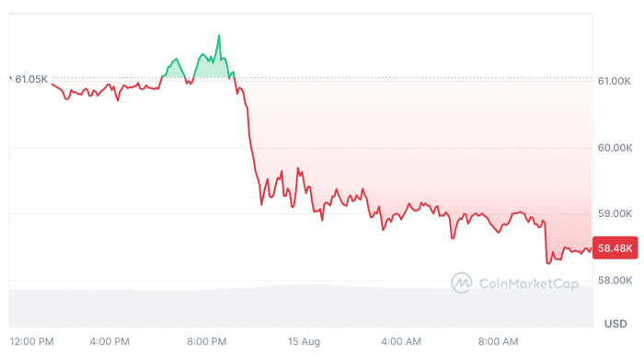Click the 59.00K y-axis label
This screenshot has height=356, width=644.
coord(615,213)
